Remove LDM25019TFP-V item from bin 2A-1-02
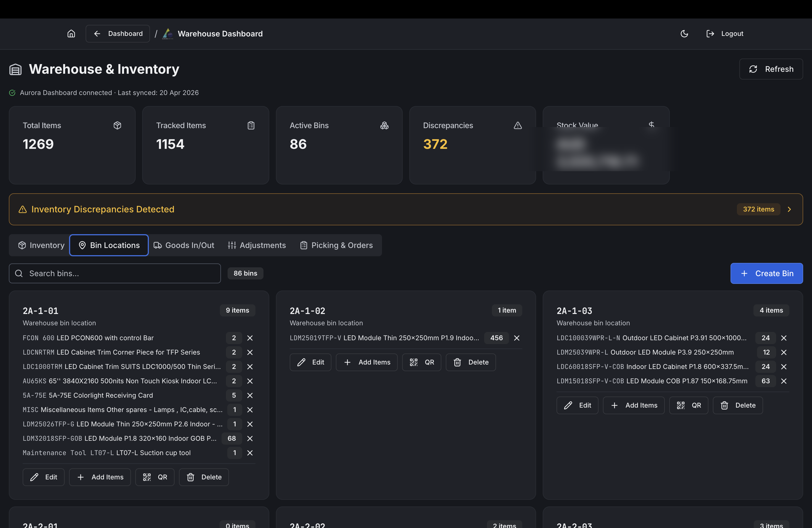The image size is (812, 528). (x=516, y=338)
